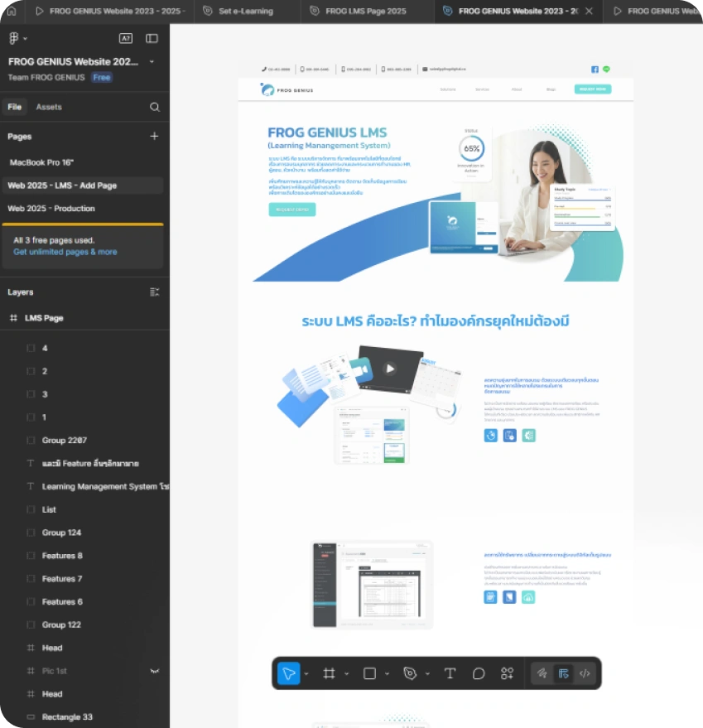703x728 pixels.
Task: Open the Set e-Learning file tab
Action: 246,11
